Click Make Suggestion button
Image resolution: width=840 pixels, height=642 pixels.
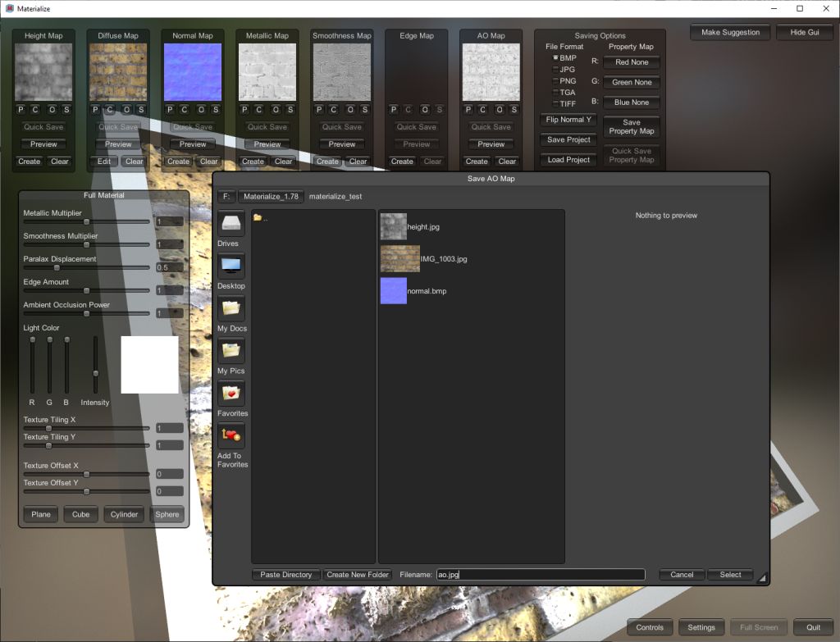(730, 32)
